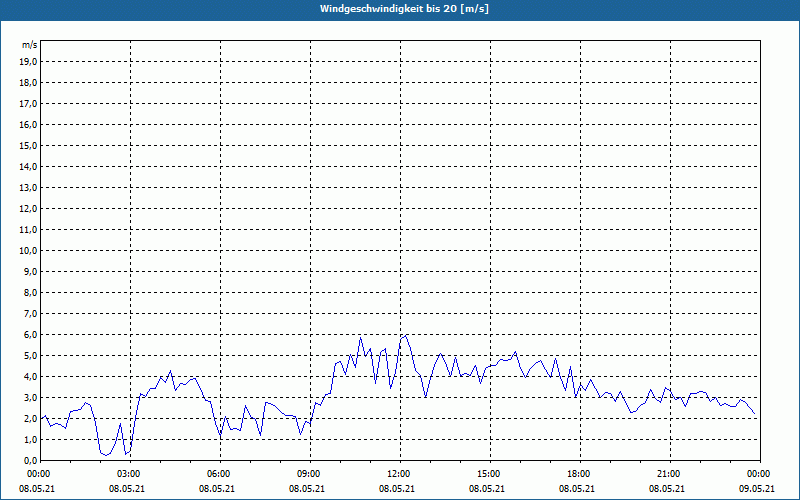
Task: Click the 03:00 time axis label
Action: click(x=131, y=474)
